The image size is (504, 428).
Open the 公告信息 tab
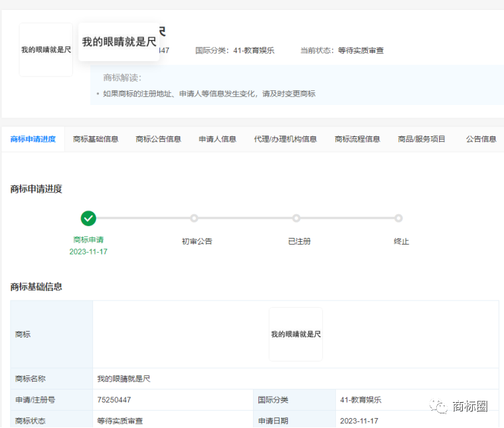[481, 139]
